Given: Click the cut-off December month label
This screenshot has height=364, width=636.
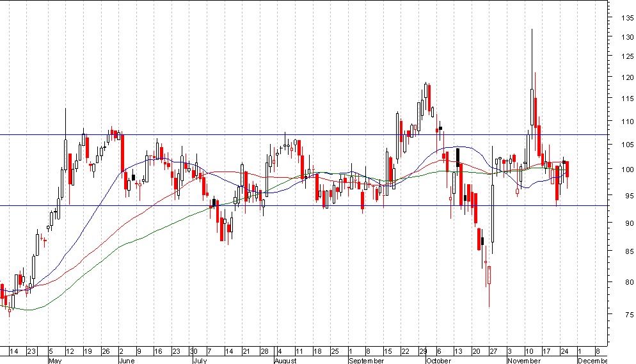Looking at the screenshot, I should pos(592,360).
